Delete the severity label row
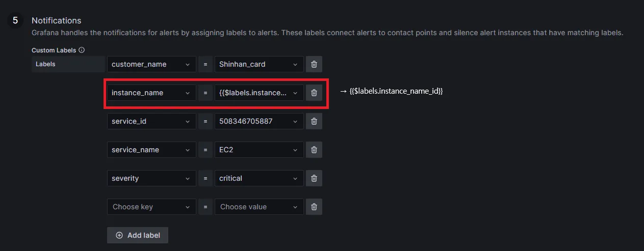 pos(314,178)
